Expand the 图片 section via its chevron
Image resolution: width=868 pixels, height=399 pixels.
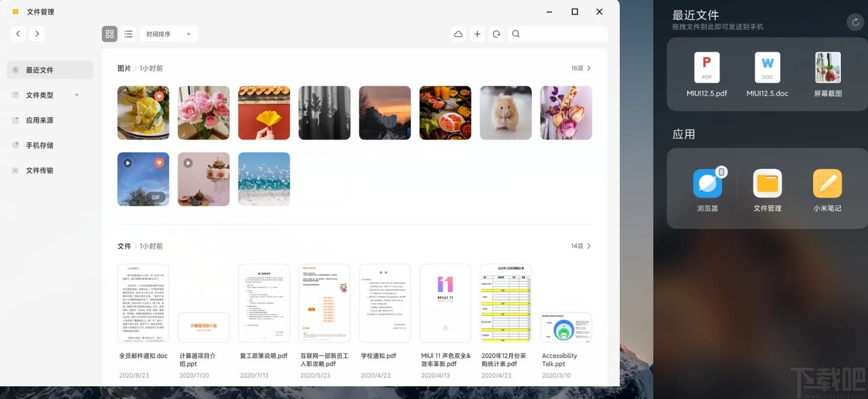(589, 68)
